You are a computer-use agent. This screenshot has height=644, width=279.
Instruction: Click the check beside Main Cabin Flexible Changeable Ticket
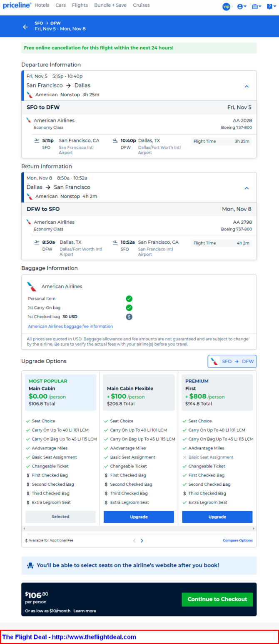pyautogui.click(x=106, y=466)
